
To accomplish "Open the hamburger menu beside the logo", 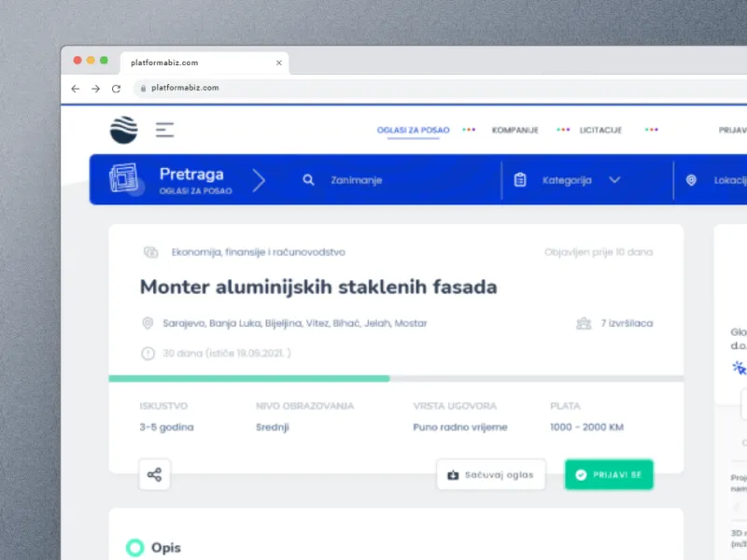I will tap(164, 131).
